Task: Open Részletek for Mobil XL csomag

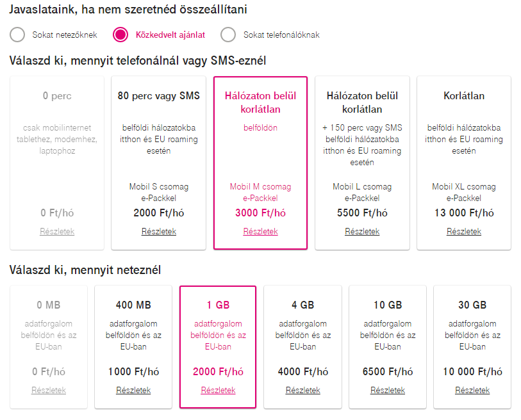Action: (x=464, y=231)
